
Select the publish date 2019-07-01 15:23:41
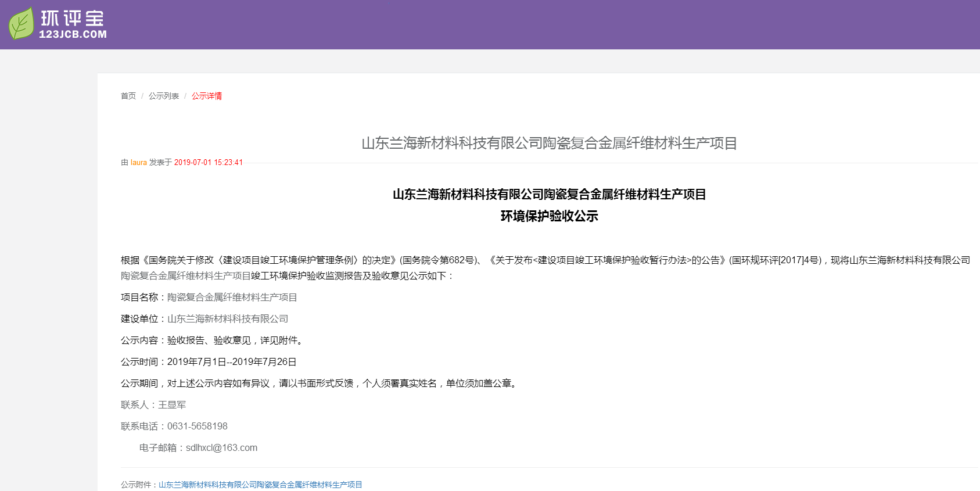click(209, 163)
